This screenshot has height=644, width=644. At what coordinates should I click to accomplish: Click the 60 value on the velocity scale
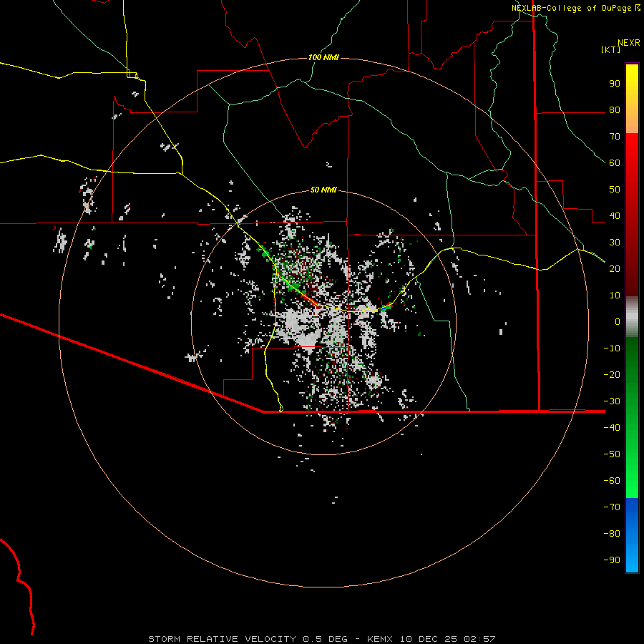(x=615, y=163)
